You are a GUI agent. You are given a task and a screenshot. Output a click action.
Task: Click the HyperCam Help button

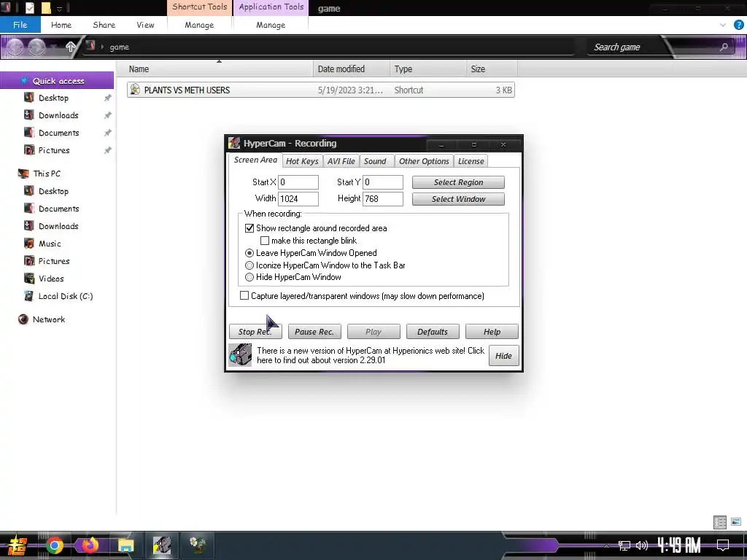(x=492, y=332)
